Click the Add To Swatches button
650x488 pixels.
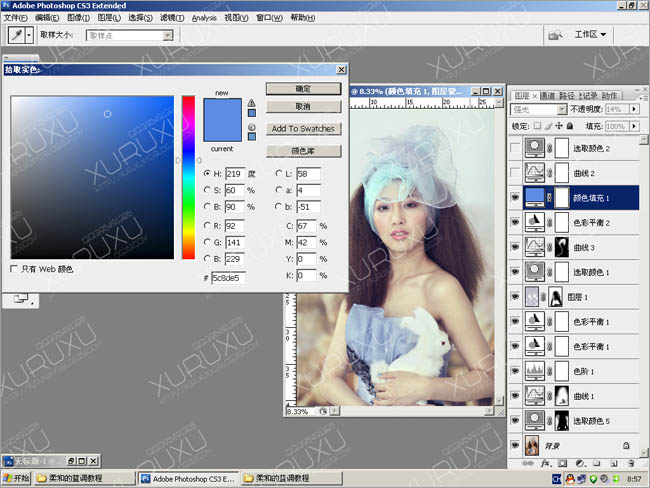tap(302, 129)
